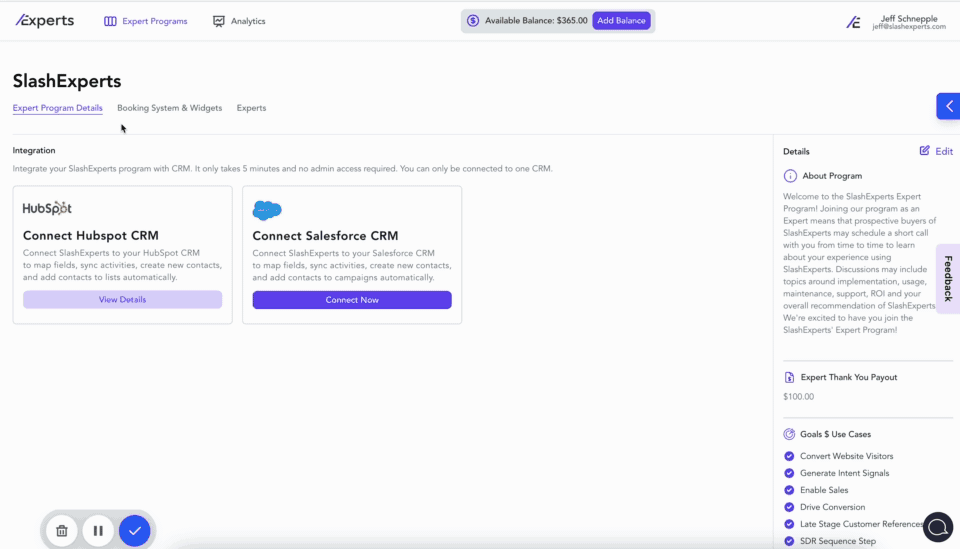The width and height of the screenshot is (960, 549).
Task: Click the About Program info icon
Action: (x=790, y=176)
